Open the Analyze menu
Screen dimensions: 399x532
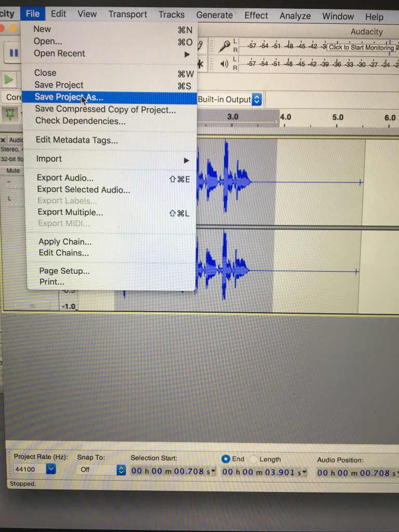click(x=295, y=16)
